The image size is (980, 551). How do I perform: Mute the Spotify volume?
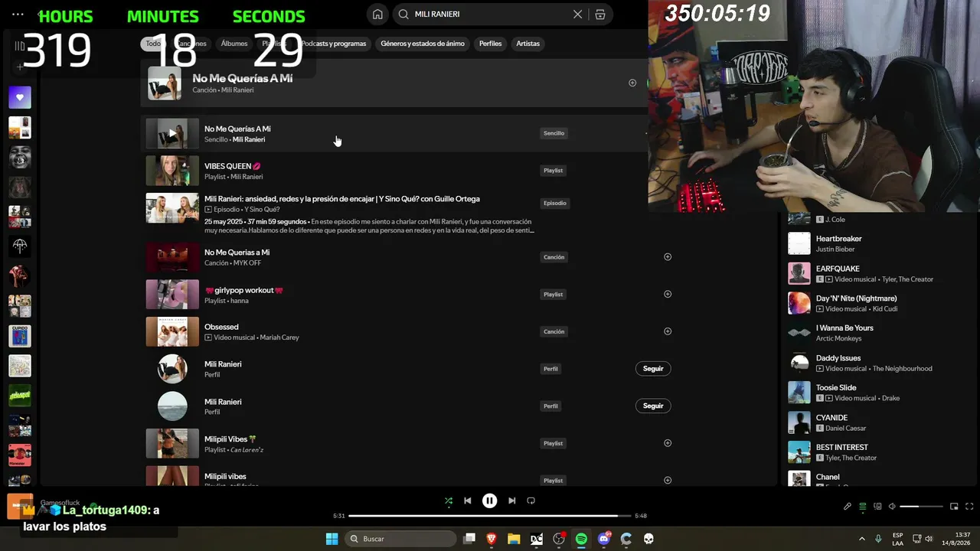[892, 507]
